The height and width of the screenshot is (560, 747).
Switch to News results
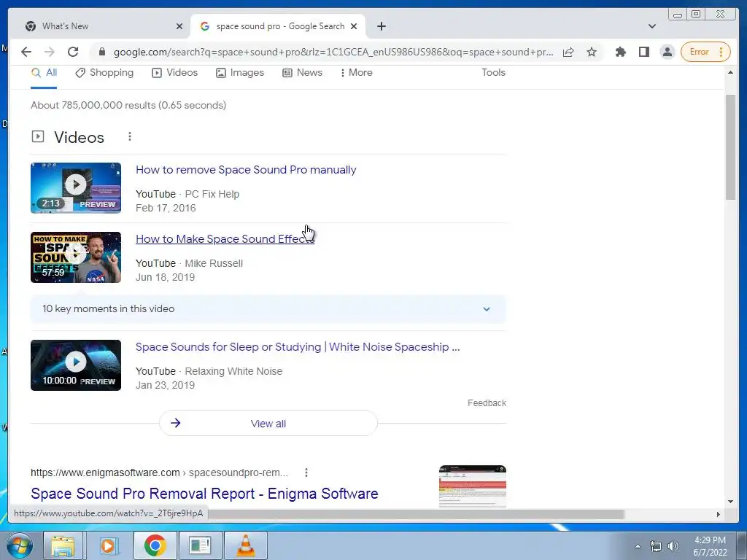point(302,73)
